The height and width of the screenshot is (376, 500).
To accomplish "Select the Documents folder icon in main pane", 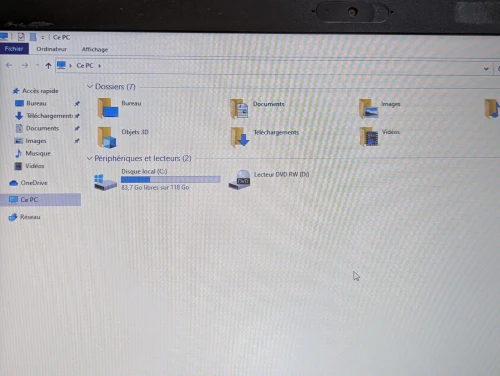I will pyautogui.click(x=239, y=109).
